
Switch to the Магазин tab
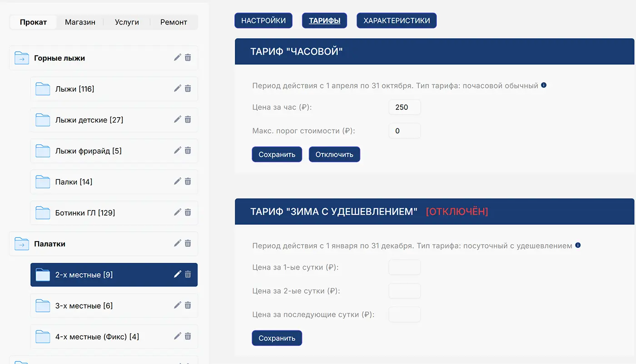pos(80,22)
